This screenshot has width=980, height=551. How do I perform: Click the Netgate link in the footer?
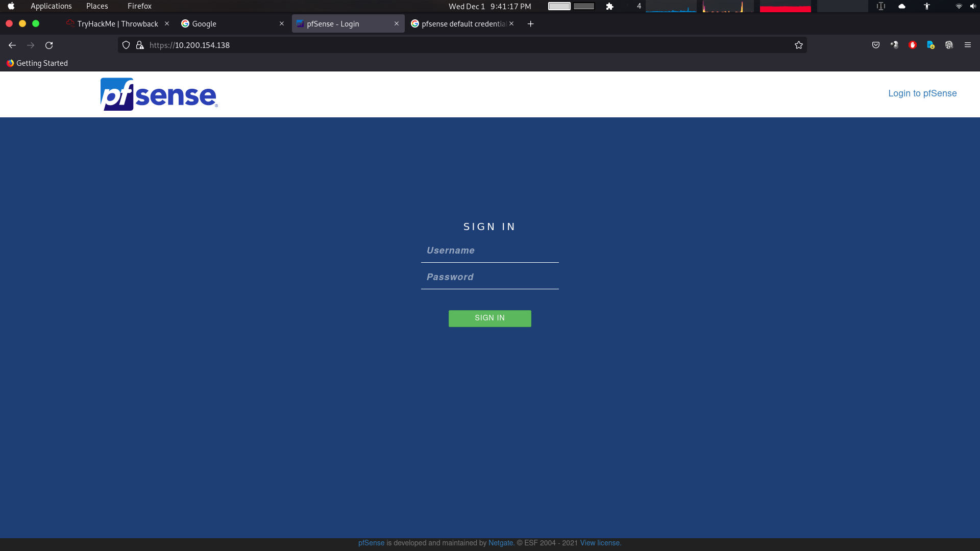500,543
